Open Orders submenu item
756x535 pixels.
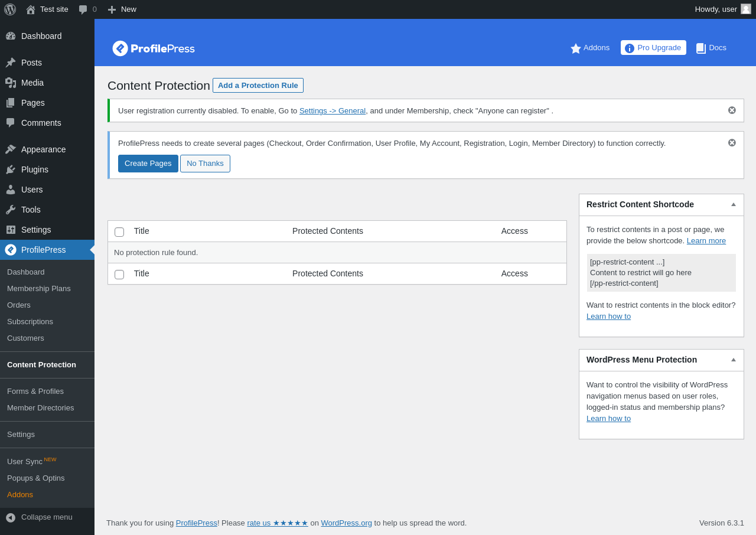[x=19, y=305]
